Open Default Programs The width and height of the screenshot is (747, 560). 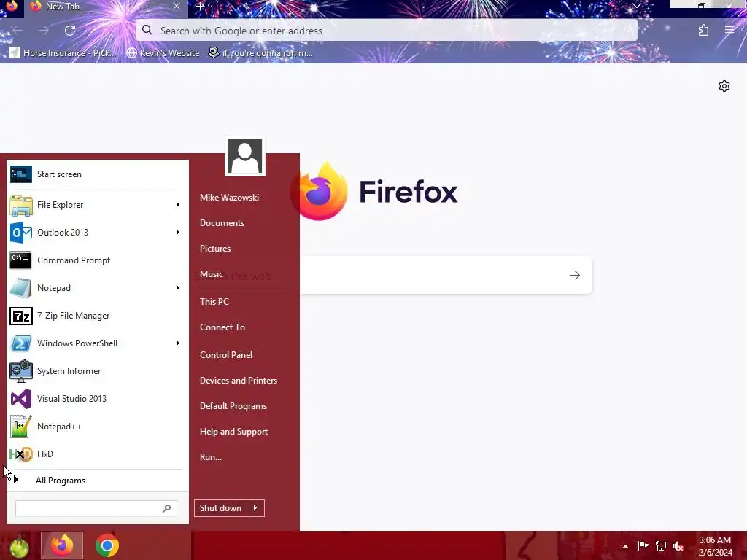point(233,406)
